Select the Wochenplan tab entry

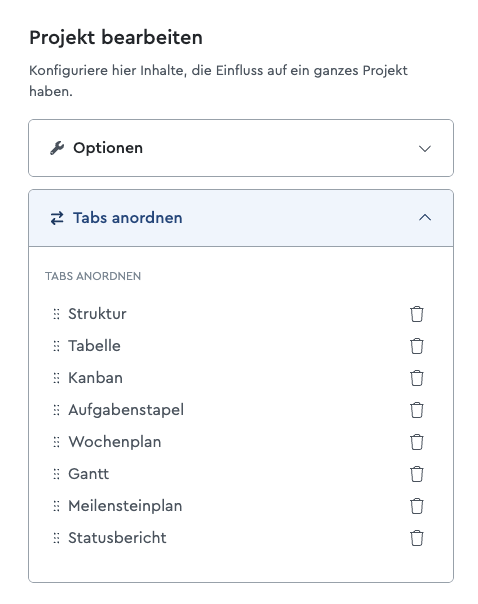point(115,442)
